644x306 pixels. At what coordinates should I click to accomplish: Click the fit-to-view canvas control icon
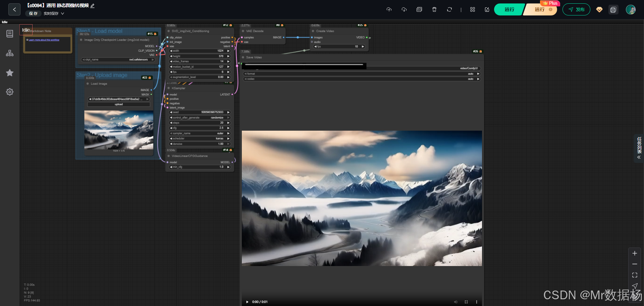(x=635, y=275)
